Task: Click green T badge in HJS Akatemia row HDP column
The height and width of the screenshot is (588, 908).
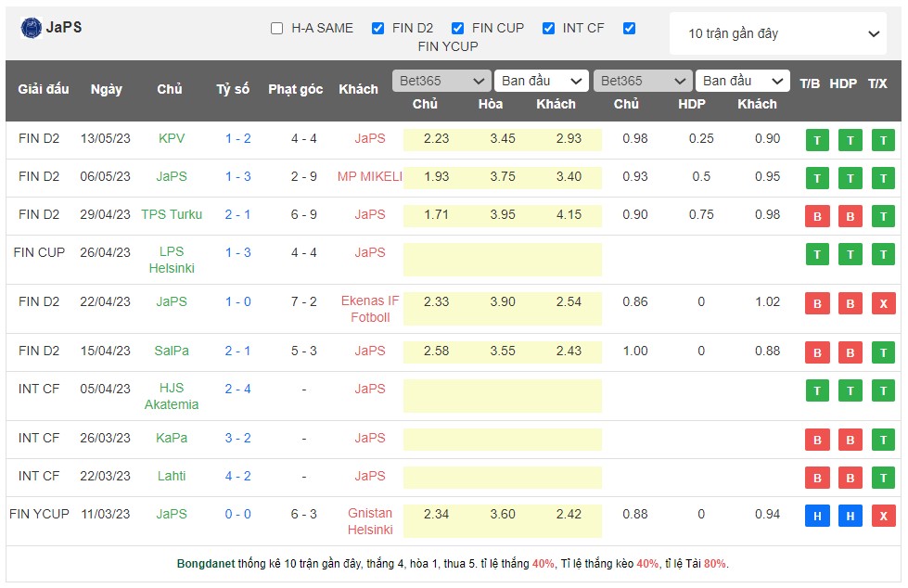Action: [x=850, y=390]
